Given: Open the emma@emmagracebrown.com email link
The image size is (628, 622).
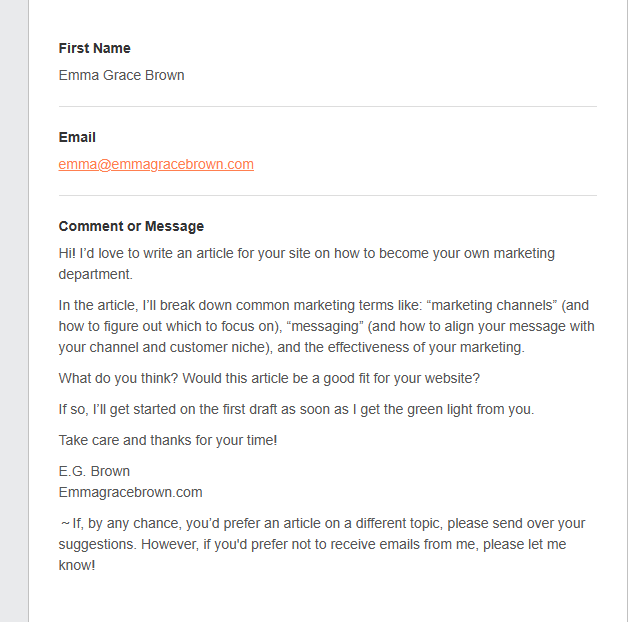Looking at the screenshot, I should (156, 164).
